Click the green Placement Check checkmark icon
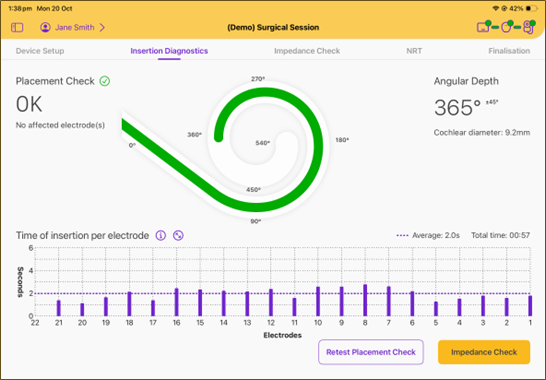This screenshot has height=380, width=546. coord(105,81)
